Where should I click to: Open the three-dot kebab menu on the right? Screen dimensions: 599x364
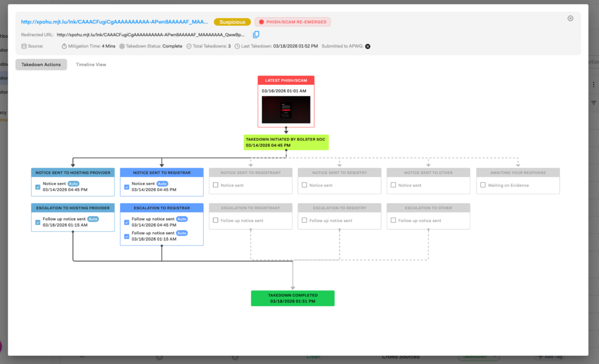tap(593, 84)
